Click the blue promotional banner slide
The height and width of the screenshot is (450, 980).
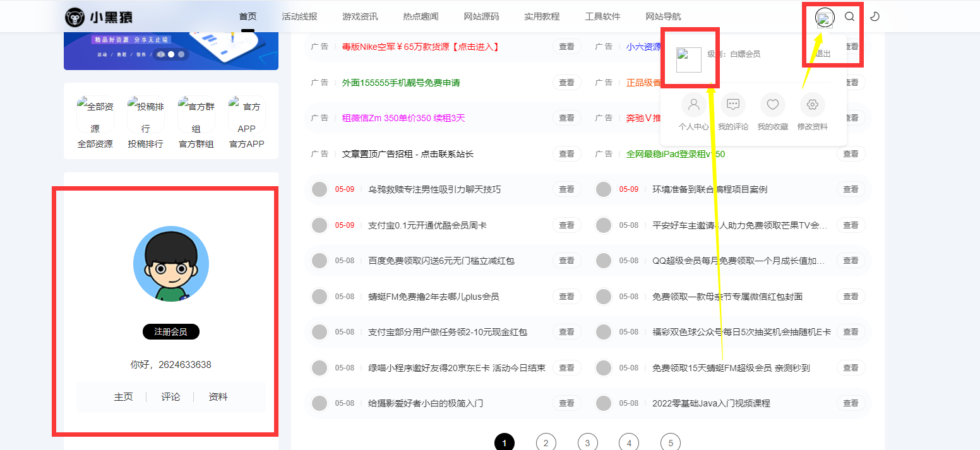[171, 50]
